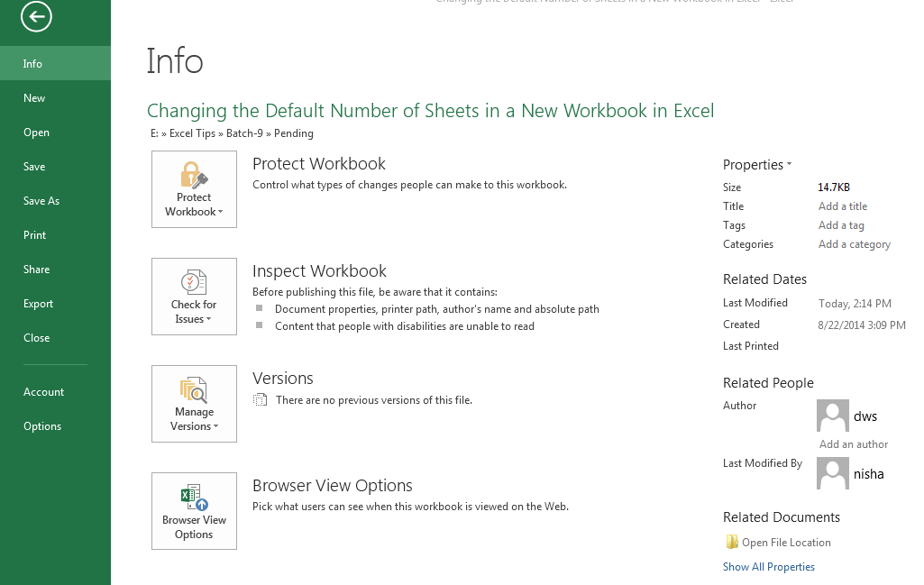Click the Inspect Workbook heading
Image resolution: width=924 pixels, height=585 pixels.
click(319, 271)
